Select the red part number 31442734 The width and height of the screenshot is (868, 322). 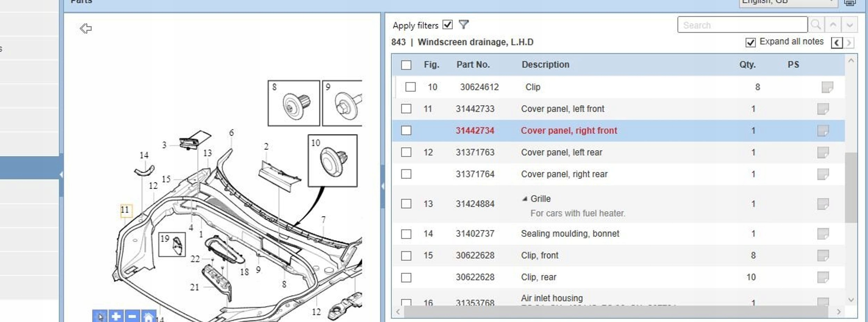[475, 131]
